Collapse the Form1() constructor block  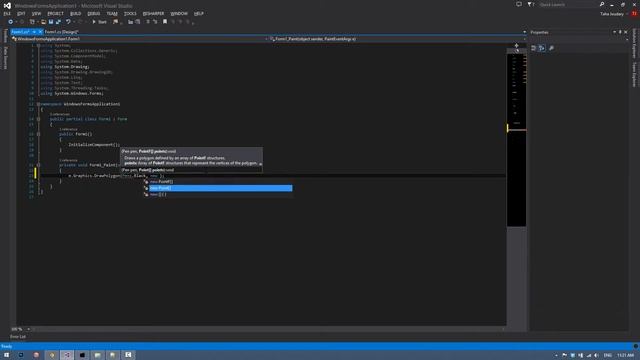(38, 134)
